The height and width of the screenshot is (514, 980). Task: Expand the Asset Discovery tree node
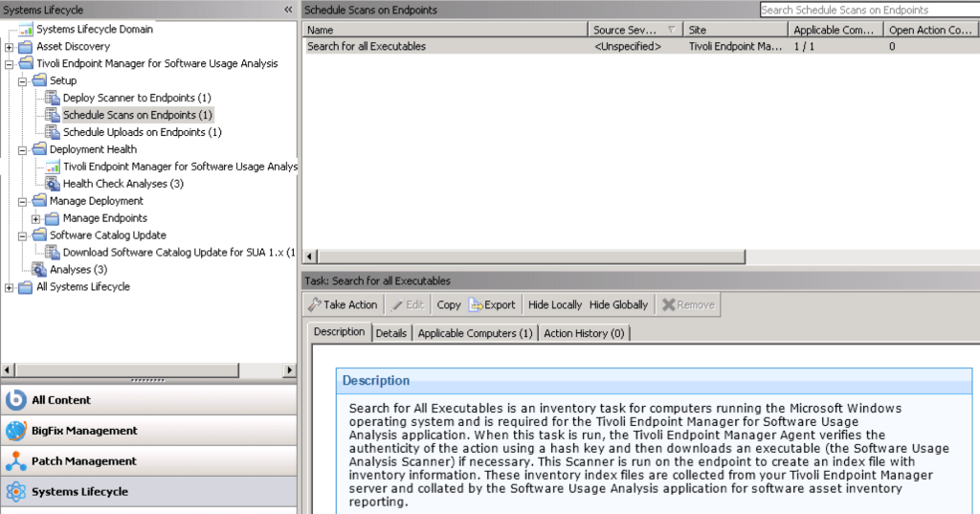(x=10, y=47)
